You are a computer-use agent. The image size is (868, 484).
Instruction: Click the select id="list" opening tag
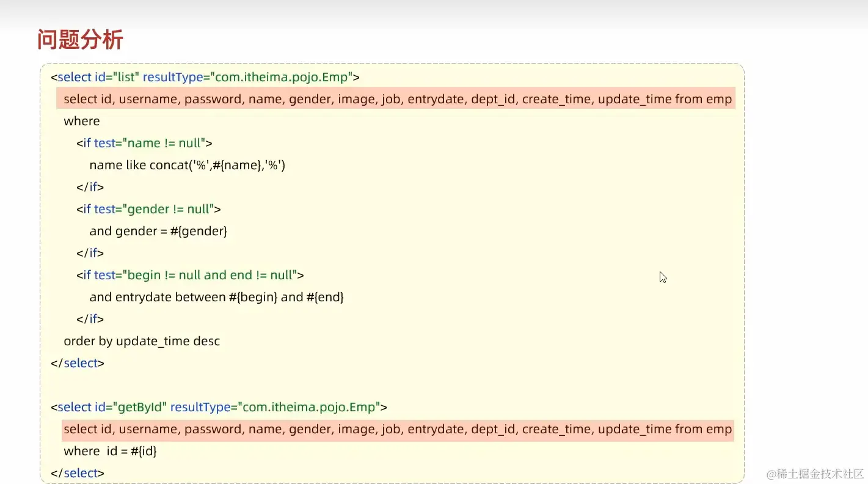click(205, 78)
